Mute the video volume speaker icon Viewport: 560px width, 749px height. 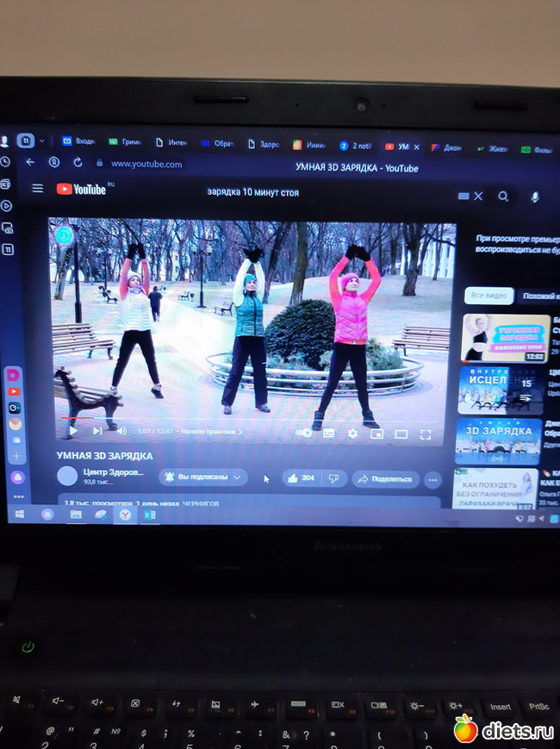[121, 431]
